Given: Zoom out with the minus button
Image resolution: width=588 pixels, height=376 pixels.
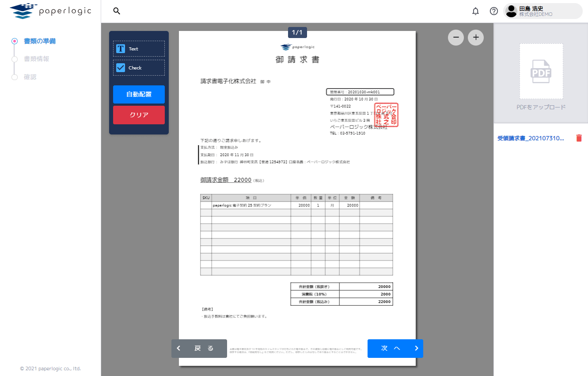Looking at the screenshot, I should (x=456, y=38).
